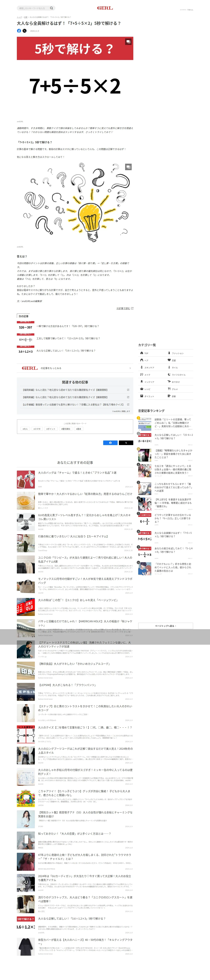Open ranking thumbnail 6÷3/2 quiz
Screen dimensions: 210x980
145,520
